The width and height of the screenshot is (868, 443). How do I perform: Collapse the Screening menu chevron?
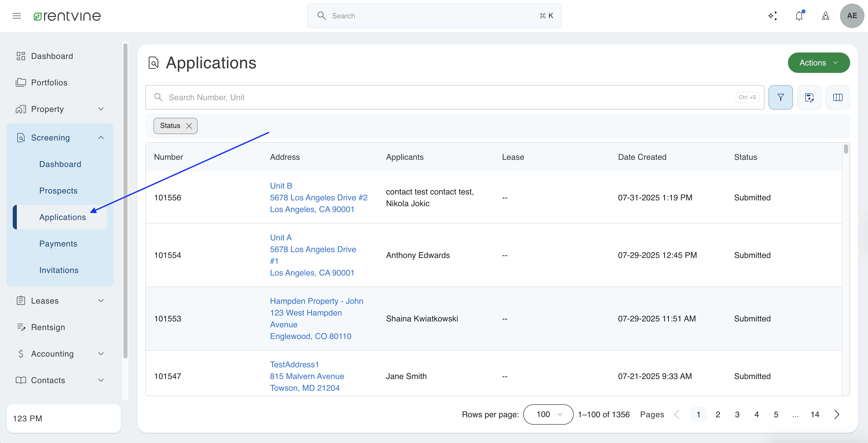(x=101, y=137)
